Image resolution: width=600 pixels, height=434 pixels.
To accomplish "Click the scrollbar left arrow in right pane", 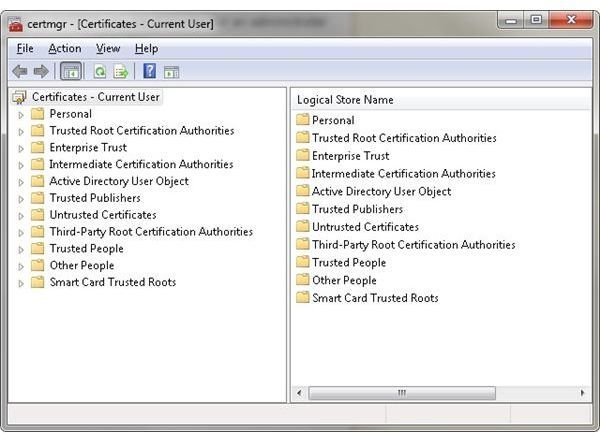I will [299, 393].
